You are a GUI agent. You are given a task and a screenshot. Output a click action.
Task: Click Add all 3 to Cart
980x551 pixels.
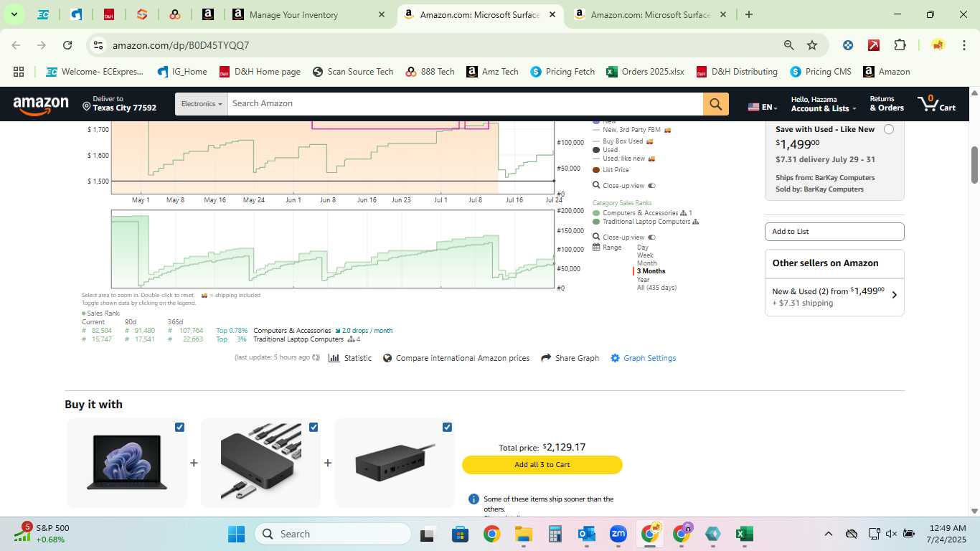[x=542, y=465]
